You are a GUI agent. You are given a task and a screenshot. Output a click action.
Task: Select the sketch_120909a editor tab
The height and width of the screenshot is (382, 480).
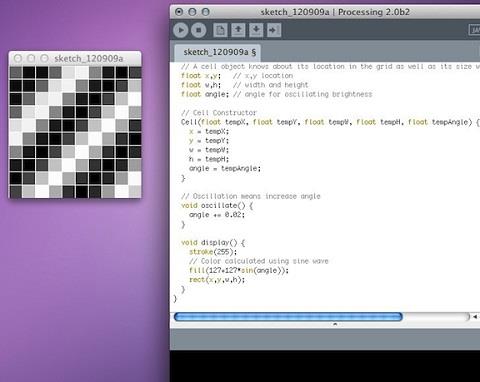click(219, 52)
